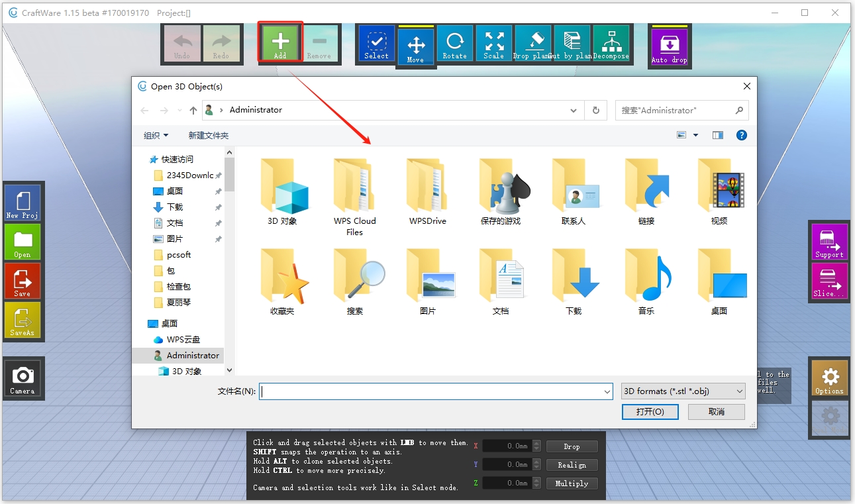Click the X axis value stepper

point(536,446)
